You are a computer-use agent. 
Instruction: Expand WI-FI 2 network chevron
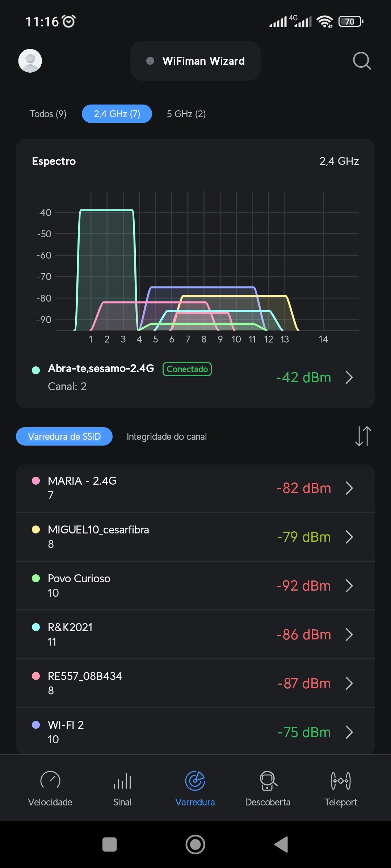click(349, 732)
